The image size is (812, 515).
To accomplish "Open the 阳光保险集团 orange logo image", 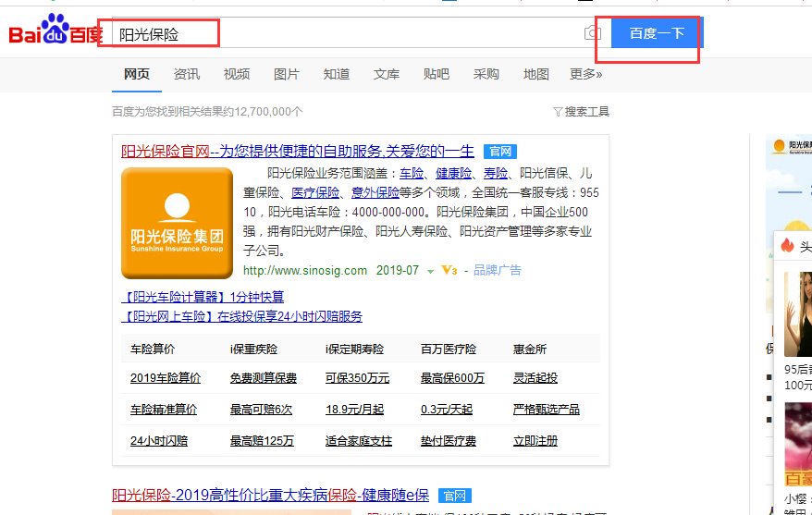I will pos(178,223).
